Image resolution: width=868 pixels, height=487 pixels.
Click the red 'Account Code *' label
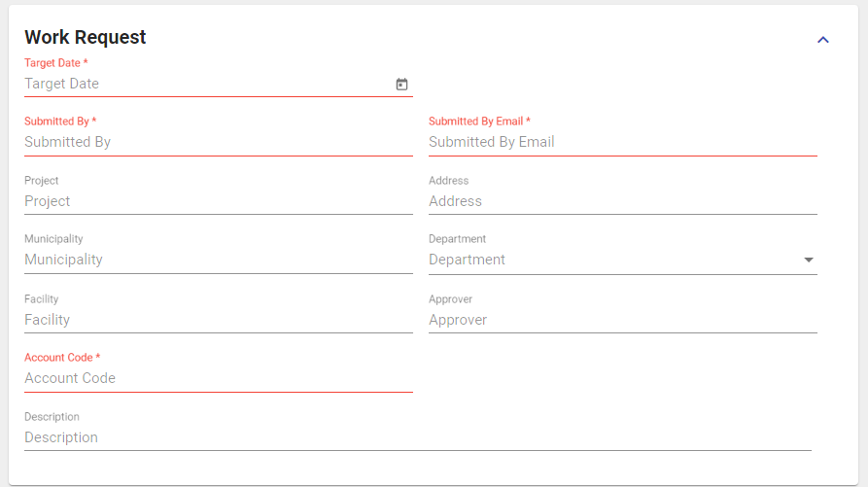coord(62,358)
